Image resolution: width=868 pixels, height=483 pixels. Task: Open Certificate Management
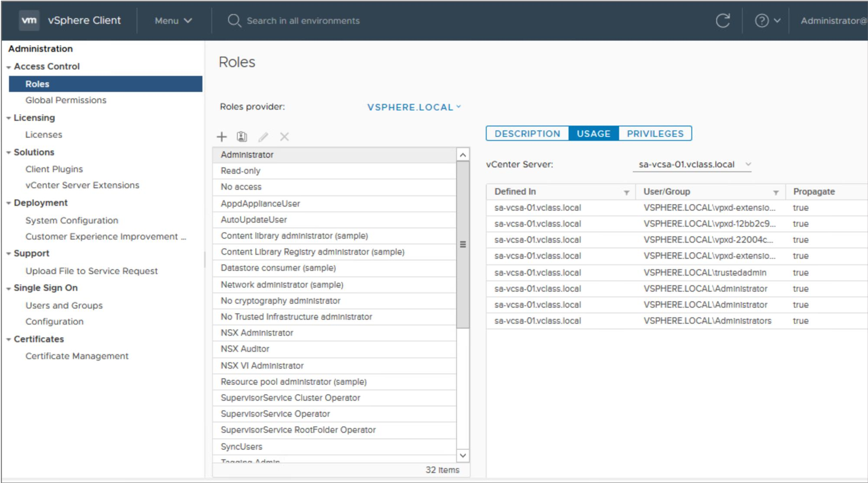tap(77, 356)
